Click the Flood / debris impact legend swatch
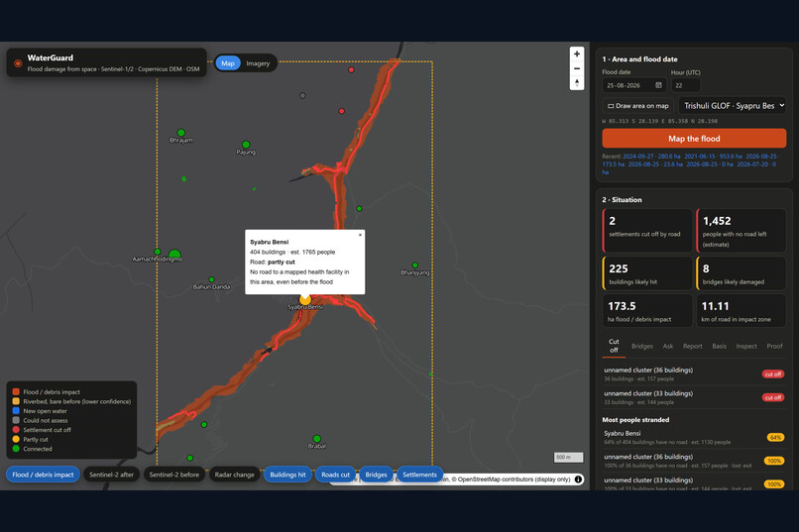 16,391
